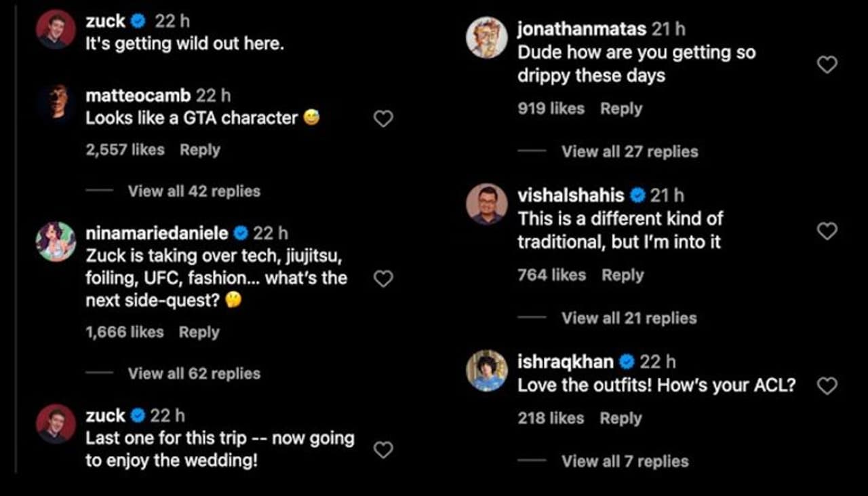
Task: View all 21 replies under vishalshahis
Action: [x=629, y=318]
